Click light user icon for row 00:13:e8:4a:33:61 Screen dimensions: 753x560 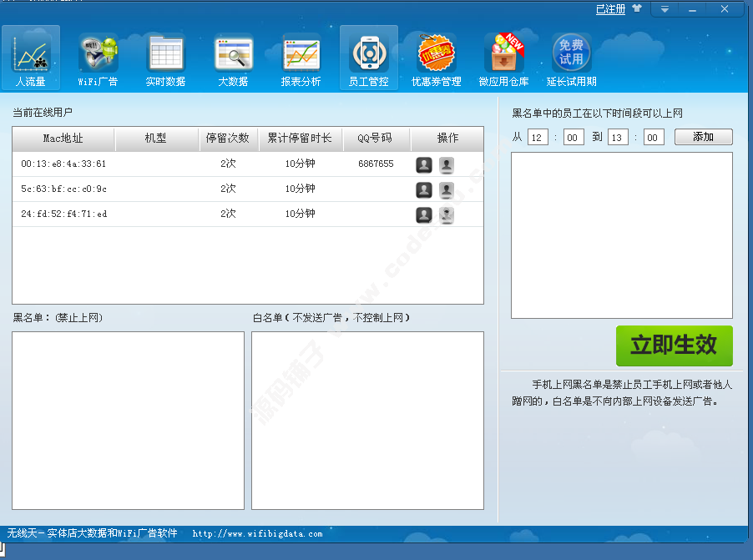(446, 165)
